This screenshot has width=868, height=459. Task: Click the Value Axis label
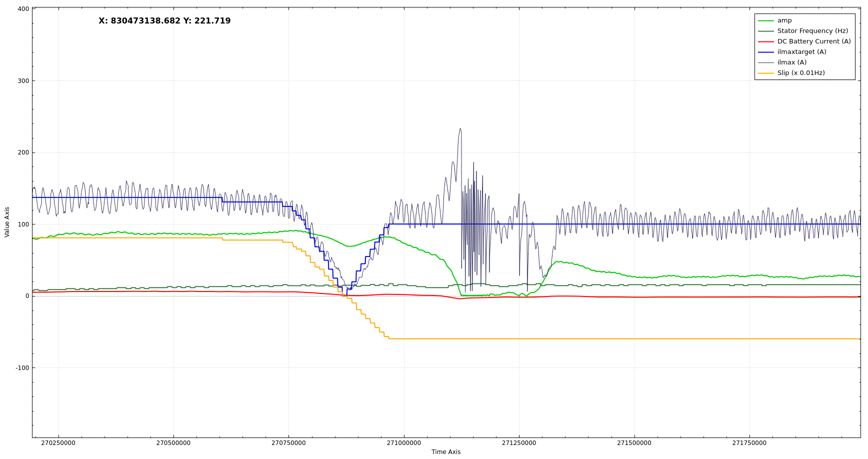tap(7, 222)
